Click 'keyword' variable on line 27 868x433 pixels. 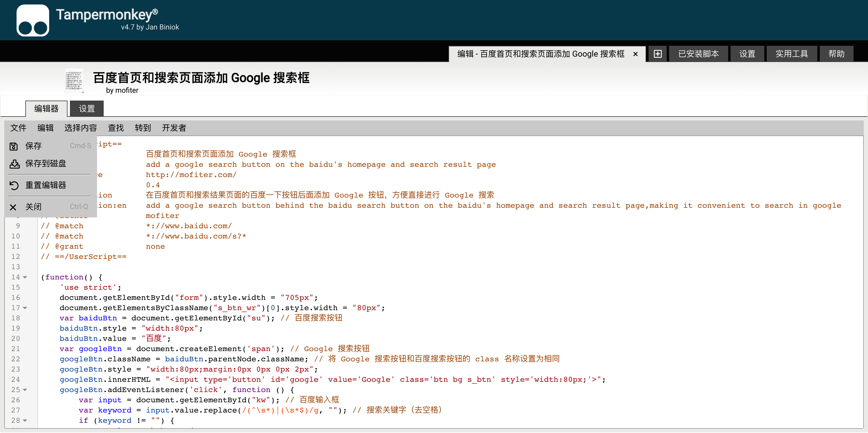pyautogui.click(x=115, y=410)
